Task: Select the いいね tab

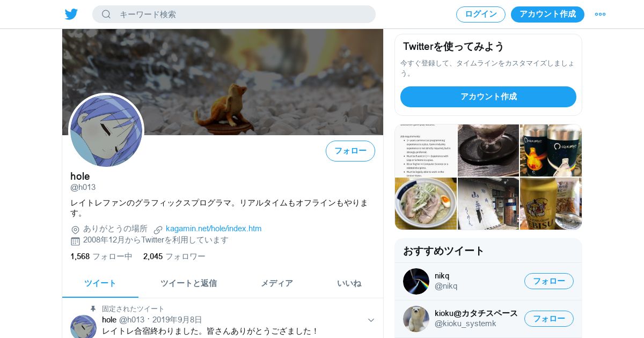Action: point(349,283)
